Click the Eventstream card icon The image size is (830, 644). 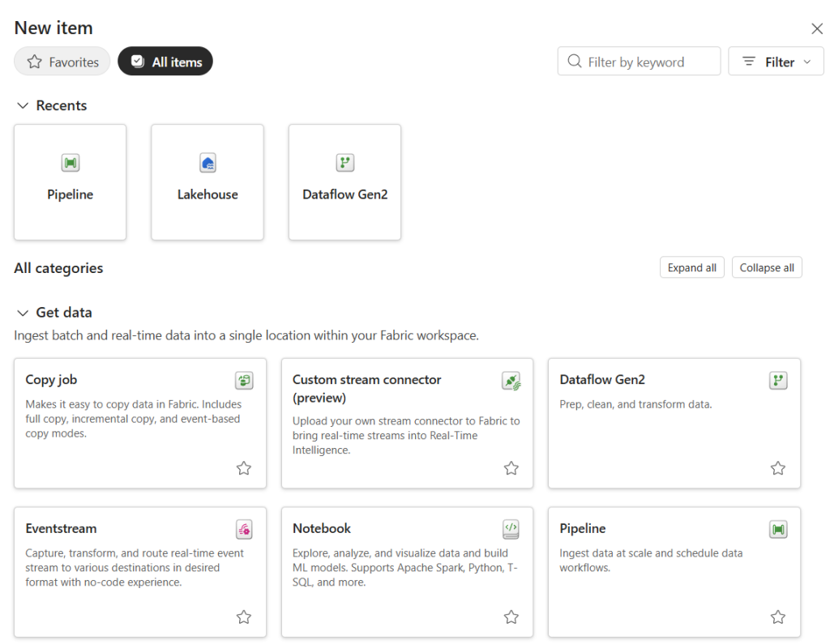[244, 529]
